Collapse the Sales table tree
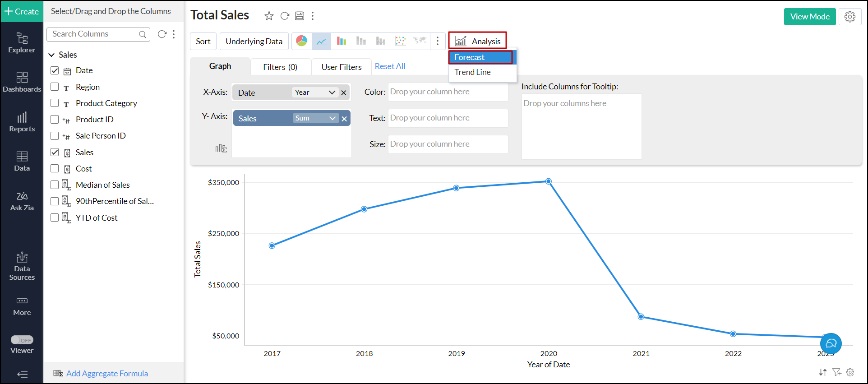 (51, 55)
